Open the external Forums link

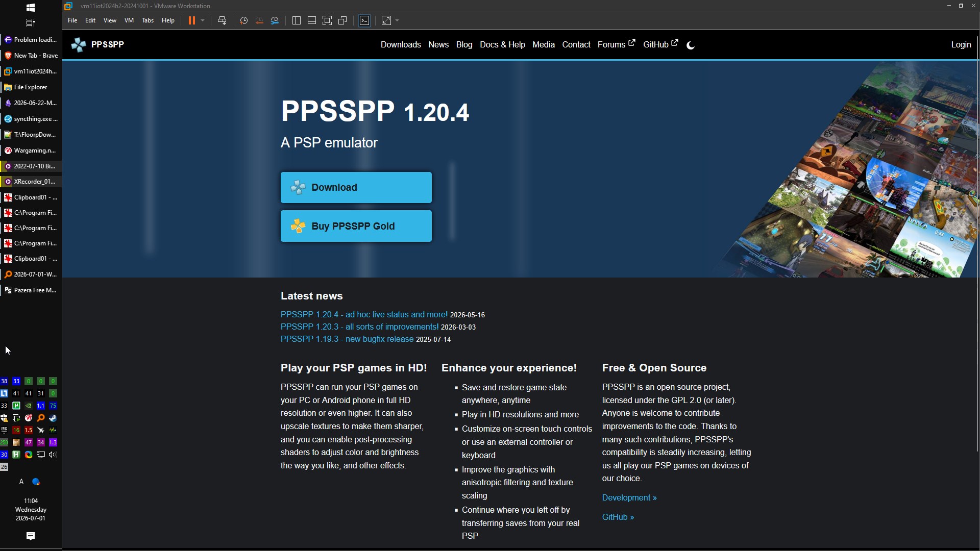(x=616, y=44)
